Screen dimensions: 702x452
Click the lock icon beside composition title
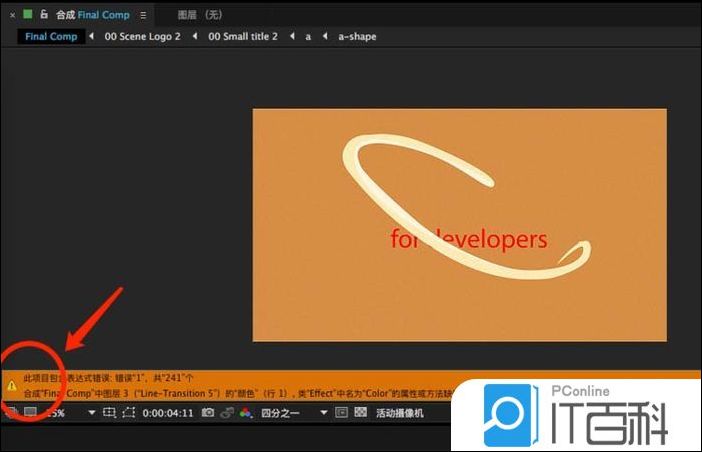coord(44,15)
